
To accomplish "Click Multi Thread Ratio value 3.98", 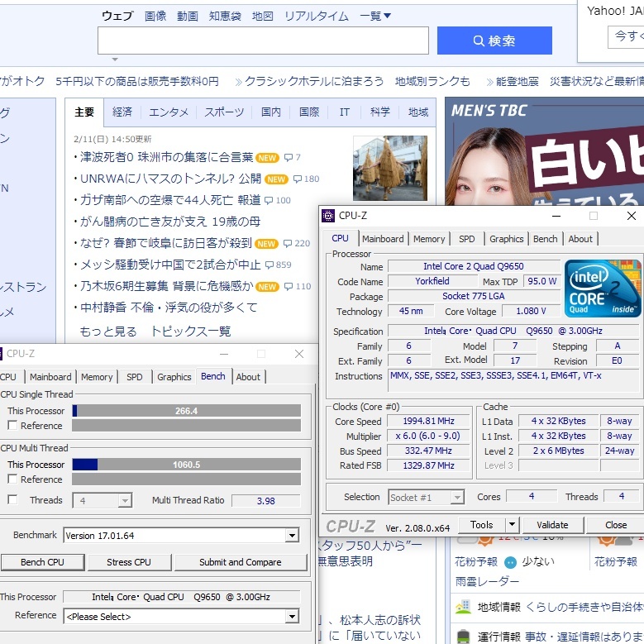I will [x=265, y=501].
